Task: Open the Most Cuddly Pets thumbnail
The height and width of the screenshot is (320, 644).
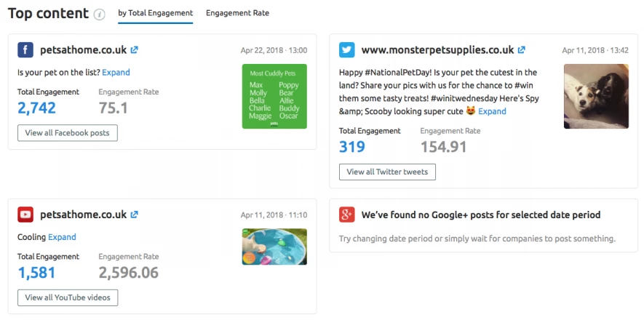Action: click(274, 96)
